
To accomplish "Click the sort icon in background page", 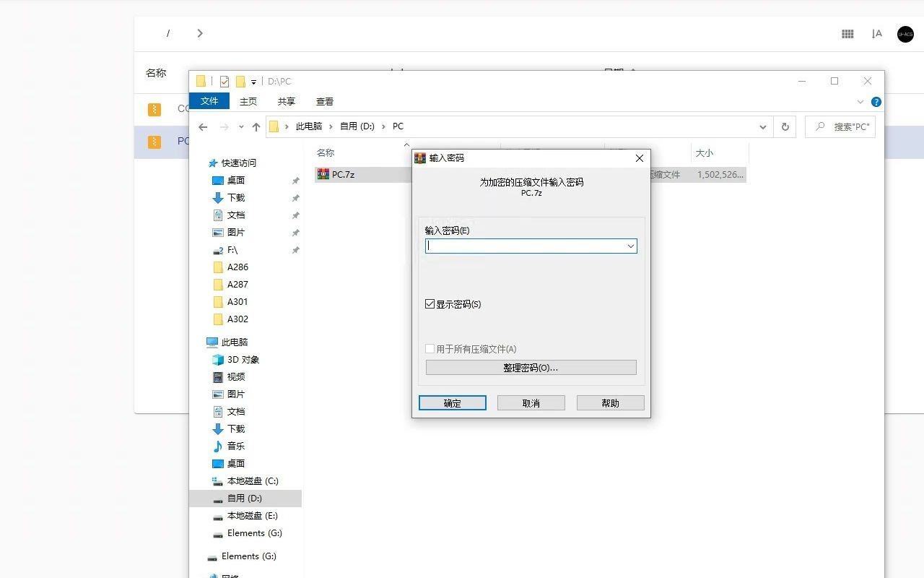I will coord(877,34).
